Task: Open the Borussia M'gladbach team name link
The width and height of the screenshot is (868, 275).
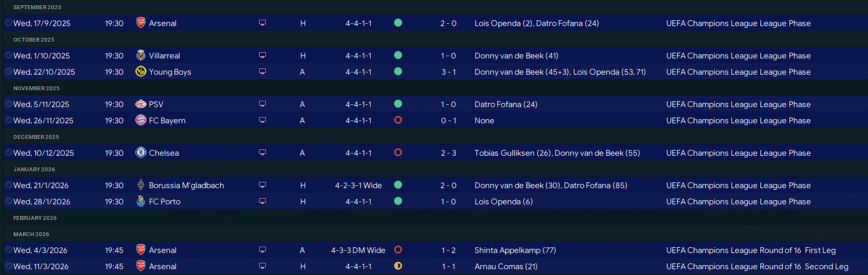Action: (187, 185)
